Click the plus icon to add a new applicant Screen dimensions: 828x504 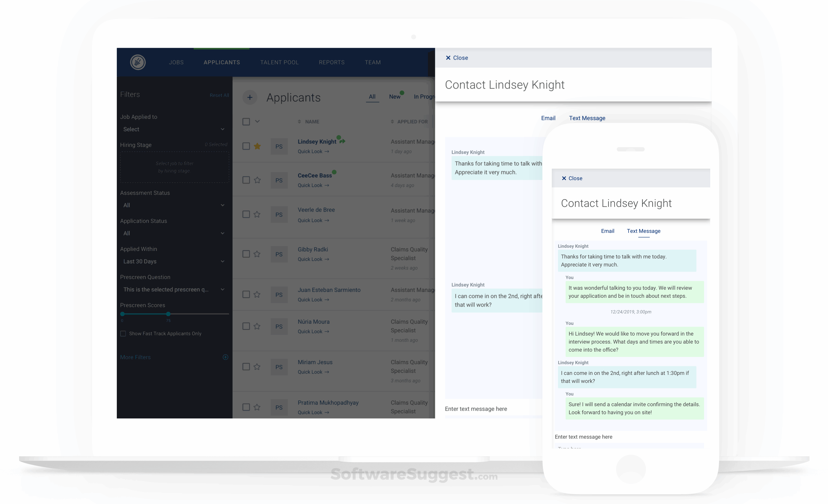(x=250, y=97)
